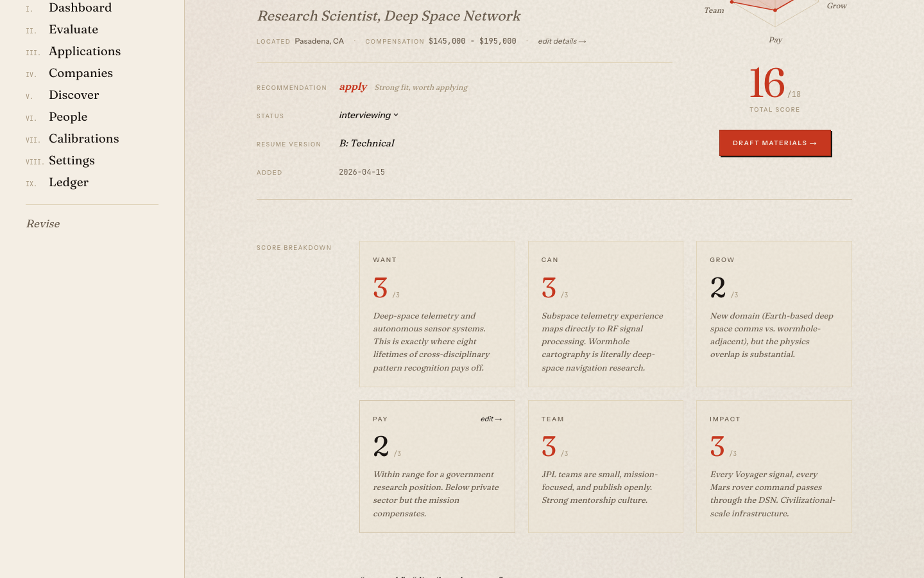The height and width of the screenshot is (578, 924).
Task: Open the Discover section
Action: pos(74,95)
